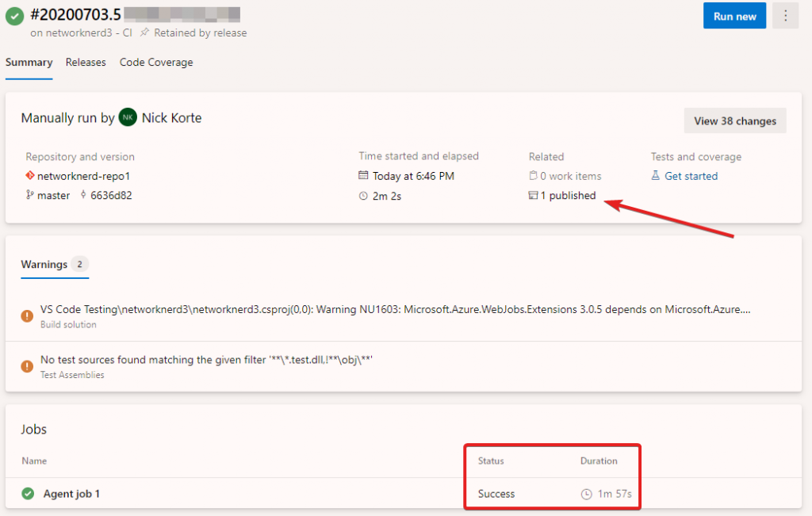The width and height of the screenshot is (812, 516).
Task: Open the networknerd-repo1 repository link
Action: point(83,176)
